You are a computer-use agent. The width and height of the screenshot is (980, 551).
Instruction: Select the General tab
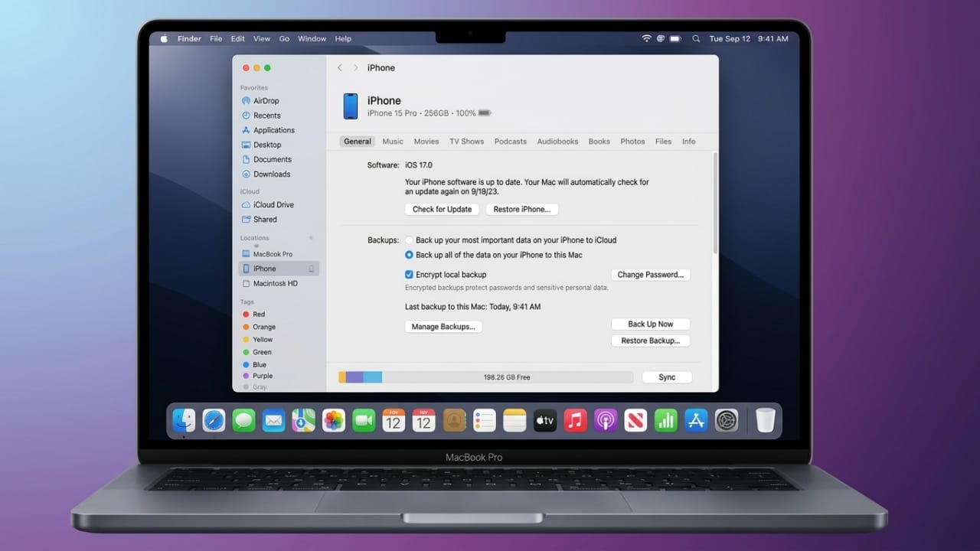point(358,142)
